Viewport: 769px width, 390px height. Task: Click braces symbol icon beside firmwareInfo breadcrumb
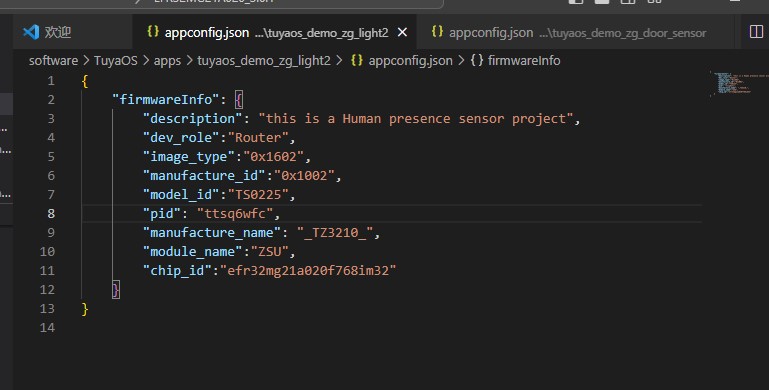(477, 60)
